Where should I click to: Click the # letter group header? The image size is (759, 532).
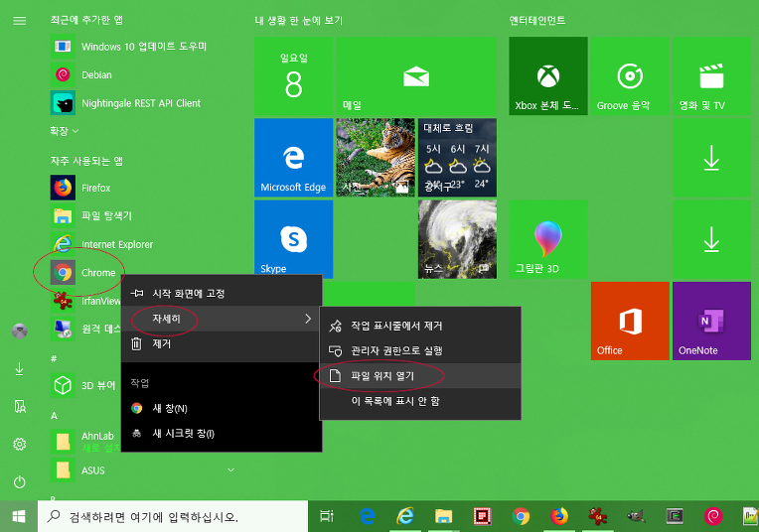(54, 358)
